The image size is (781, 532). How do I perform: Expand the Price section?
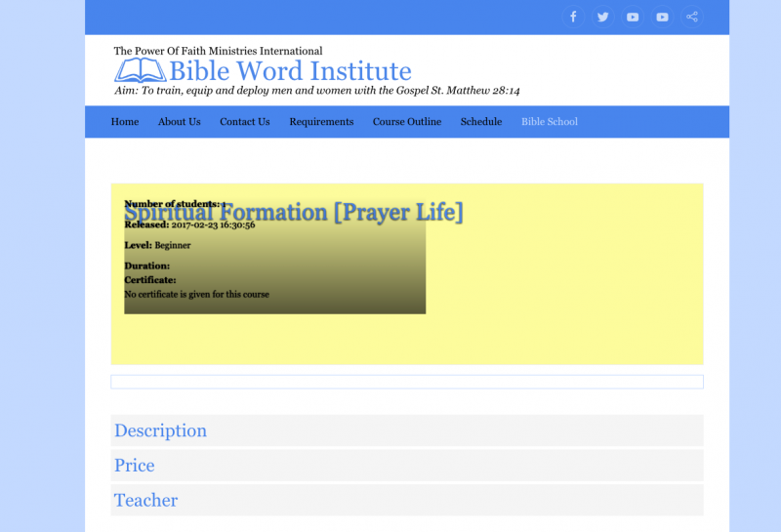point(407,466)
